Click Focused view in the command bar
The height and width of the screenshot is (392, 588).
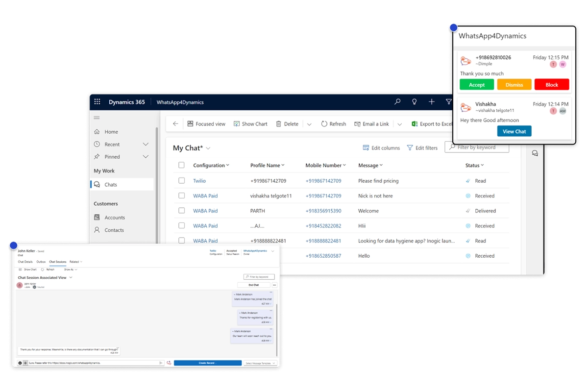[206, 124]
